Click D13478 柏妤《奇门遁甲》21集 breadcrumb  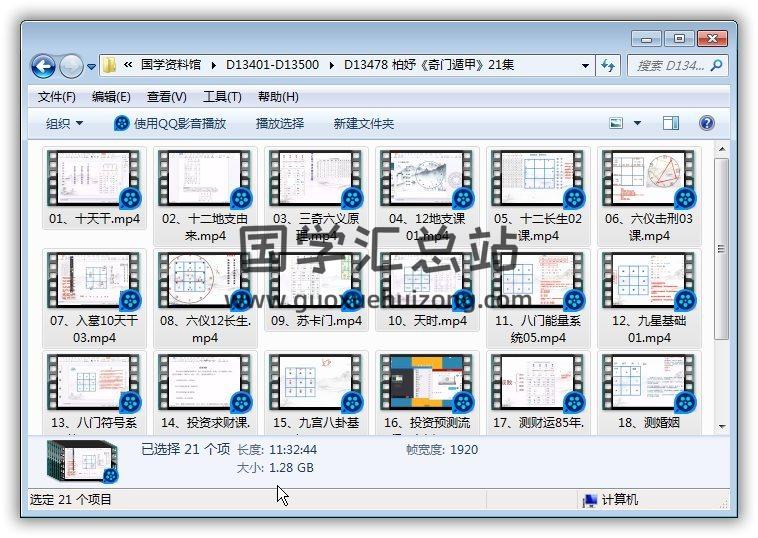[x=429, y=65]
